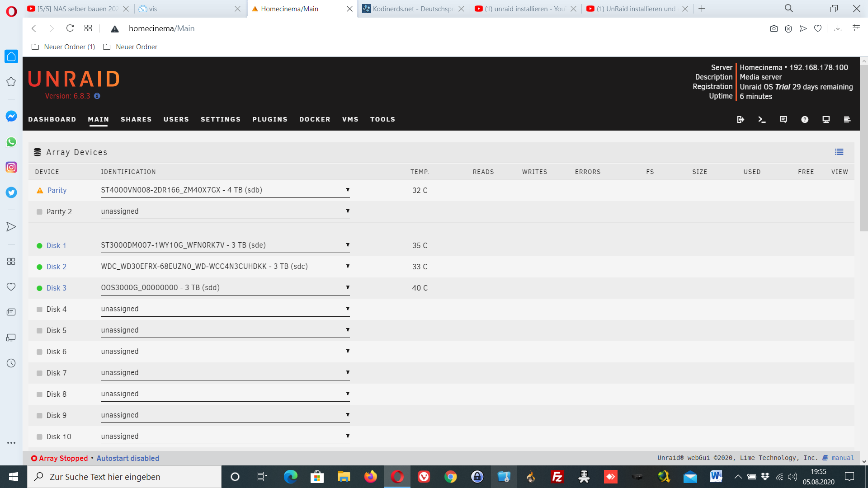The width and height of the screenshot is (868, 488).
Task: Open the system log icon
Action: (847, 119)
